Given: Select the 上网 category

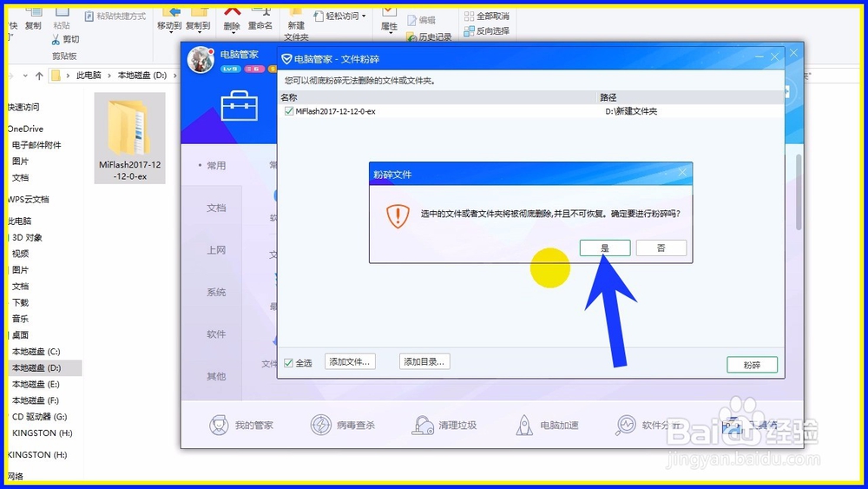Looking at the screenshot, I should coord(216,250).
